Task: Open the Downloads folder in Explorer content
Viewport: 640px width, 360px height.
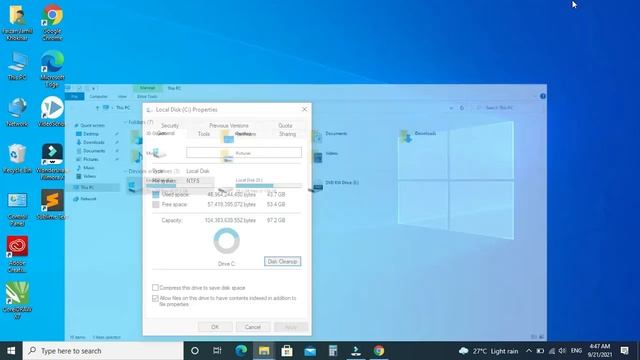Action: pos(418,136)
